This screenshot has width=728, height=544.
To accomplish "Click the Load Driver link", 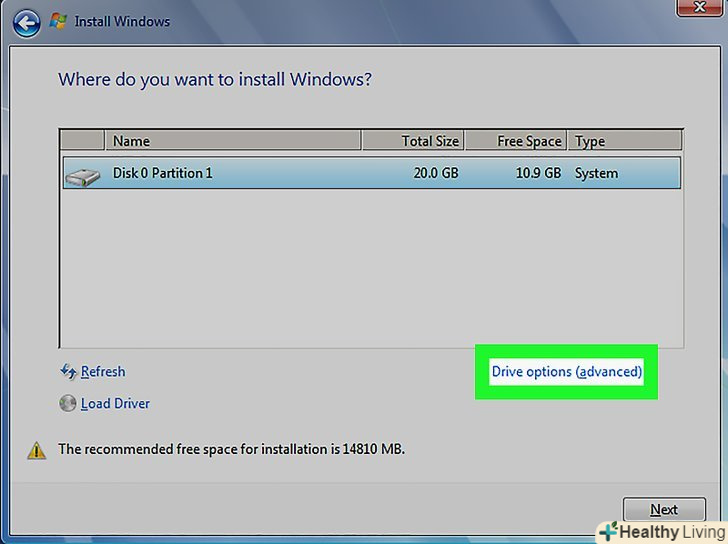I will (x=115, y=404).
